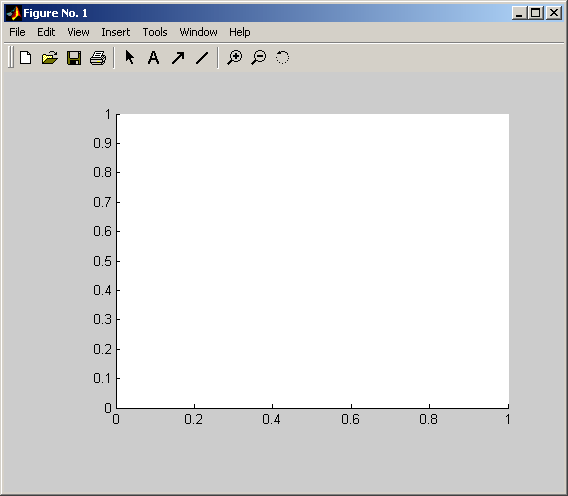Open the Edit menu
Viewport: 568px width, 496px height.
[46, 32]
